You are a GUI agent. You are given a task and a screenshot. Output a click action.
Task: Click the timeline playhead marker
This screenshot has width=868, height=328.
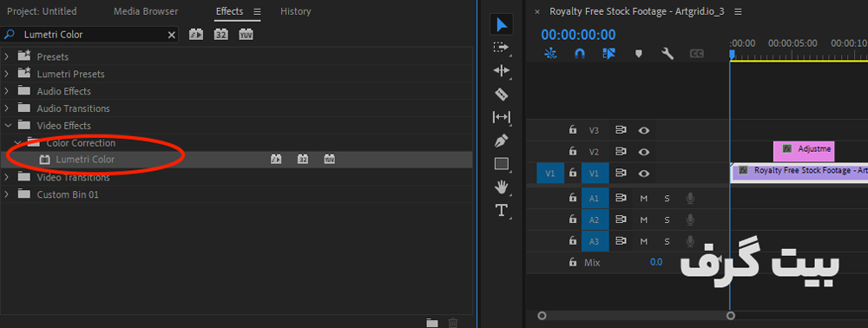[731, 54]
